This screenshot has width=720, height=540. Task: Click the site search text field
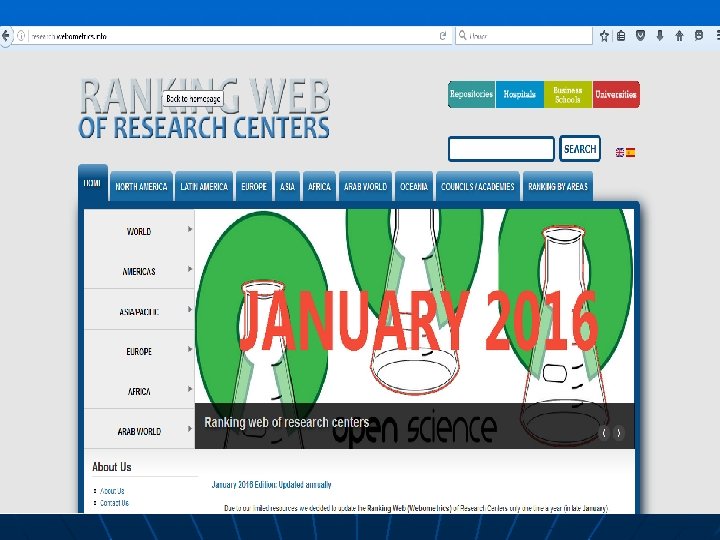tap(501, 149)
